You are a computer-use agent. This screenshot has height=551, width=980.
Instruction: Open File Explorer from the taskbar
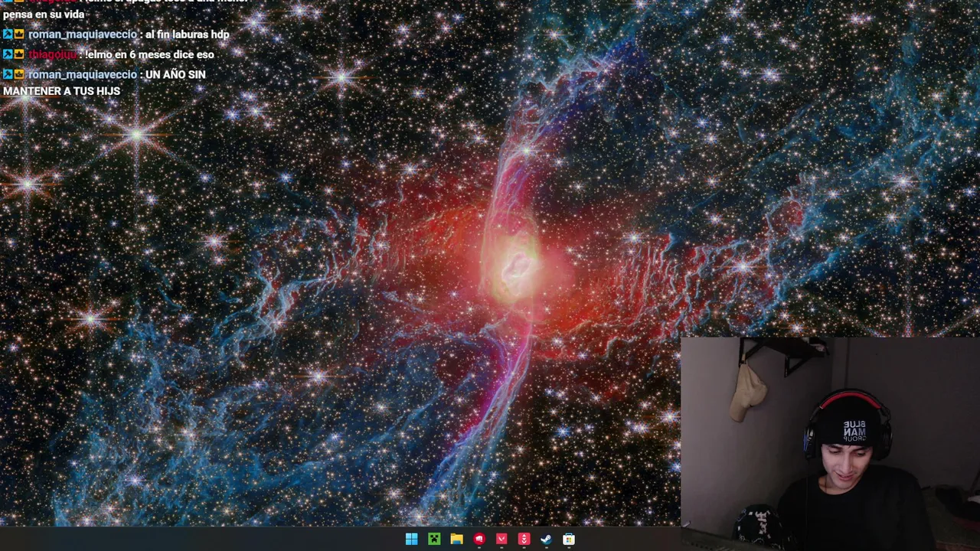click(x=456, y=540)
